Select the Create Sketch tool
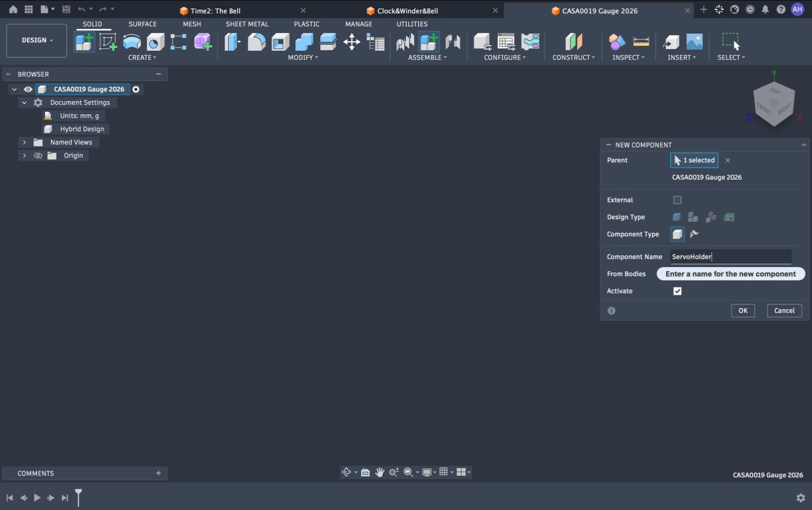 tap(108, 41)
